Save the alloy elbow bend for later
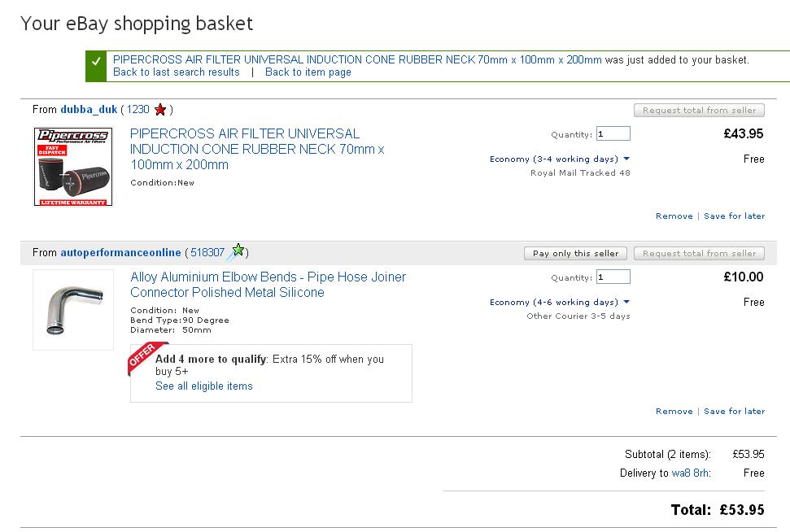 coord(734,412)
